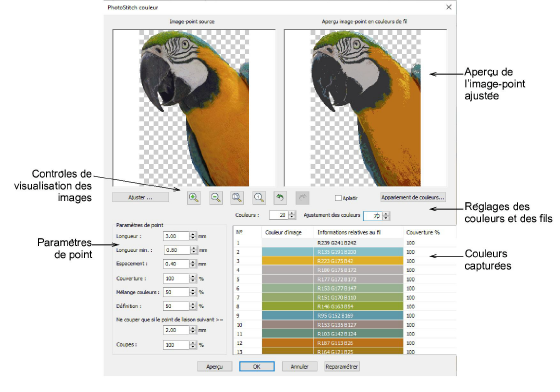The width and height of the screenshot is (560, 392).
Task: Click the Ne couper que si value field
Action: [176, 330]
